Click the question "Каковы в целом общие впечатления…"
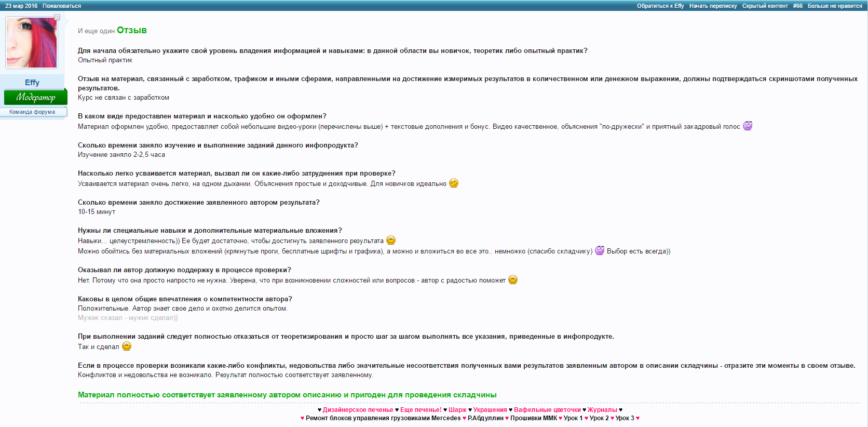The height and width of the screenshot is (427, 868). (185, 299)
